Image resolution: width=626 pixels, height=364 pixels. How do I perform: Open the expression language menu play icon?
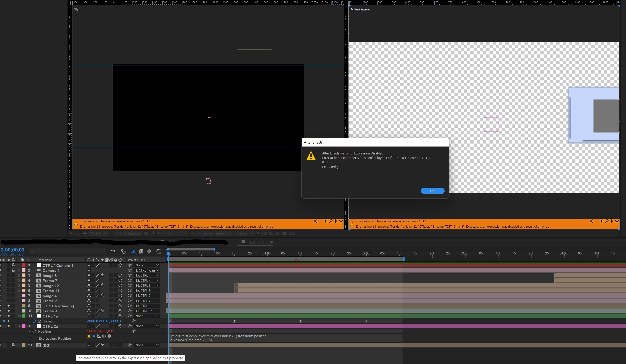click(109, 336)
